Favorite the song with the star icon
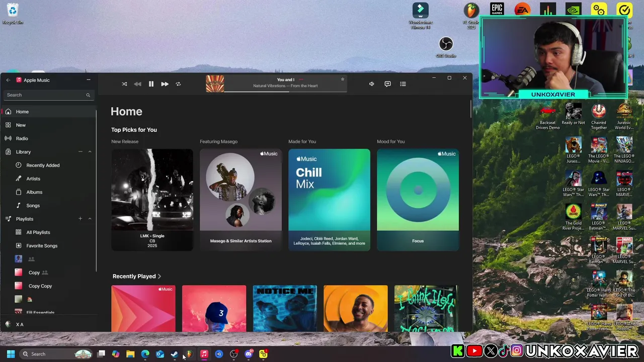Screen dimensions: 644x362 [x=343, y=79]
